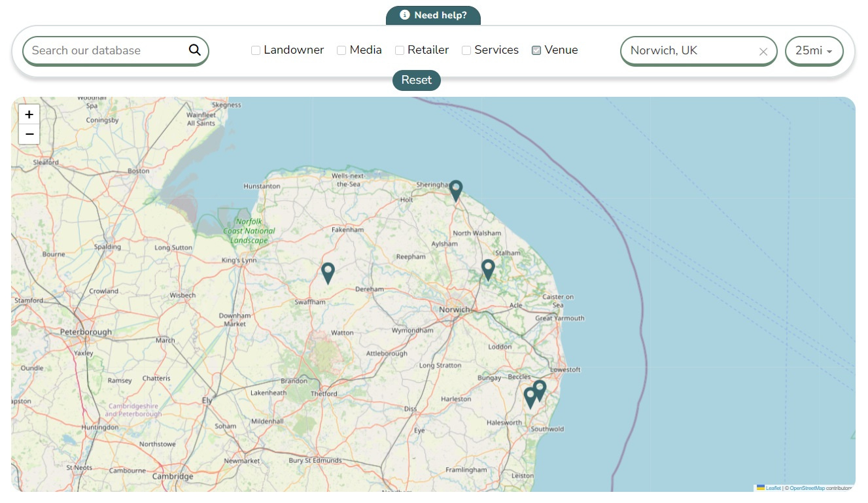Enable the Retailer filter checkbox
The image size is (868, 503).
(x=400, y=50)
